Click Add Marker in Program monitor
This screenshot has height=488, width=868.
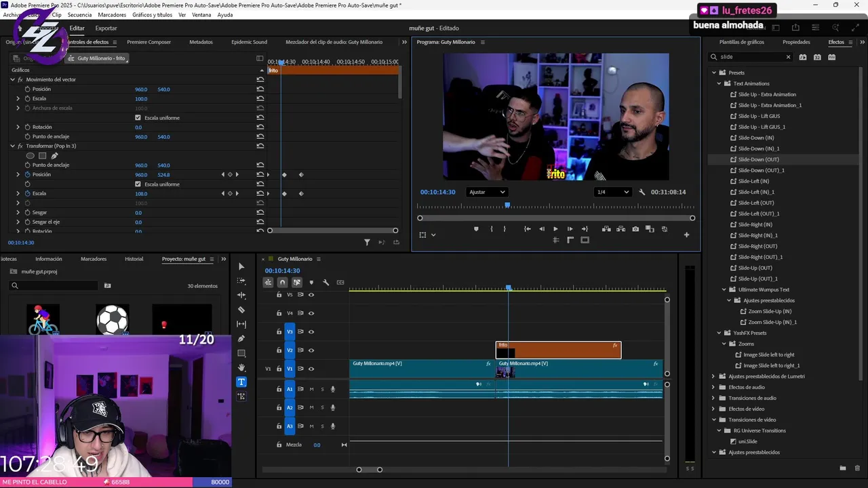point(476,229)
